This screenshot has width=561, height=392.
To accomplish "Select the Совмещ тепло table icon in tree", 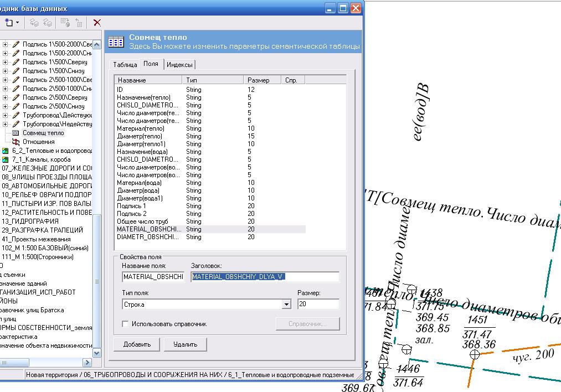I will 16,133.
